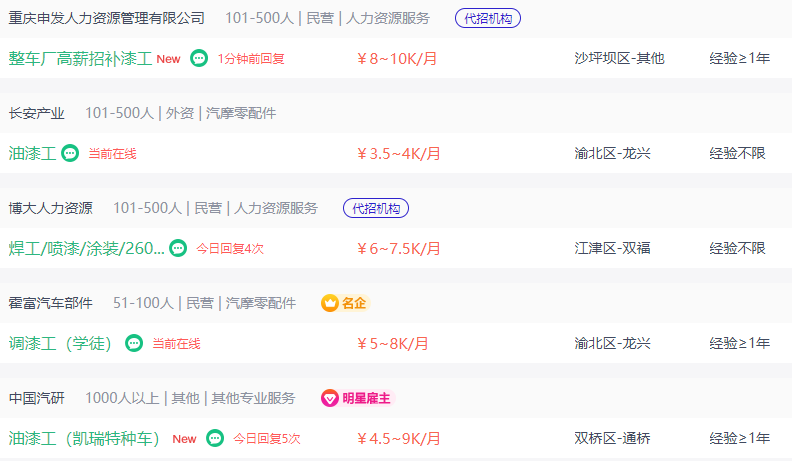Click chat icon beside 整车厂高薪招补漆工
The height and width of the screenshot is (461, 792).
pos(199,59)
